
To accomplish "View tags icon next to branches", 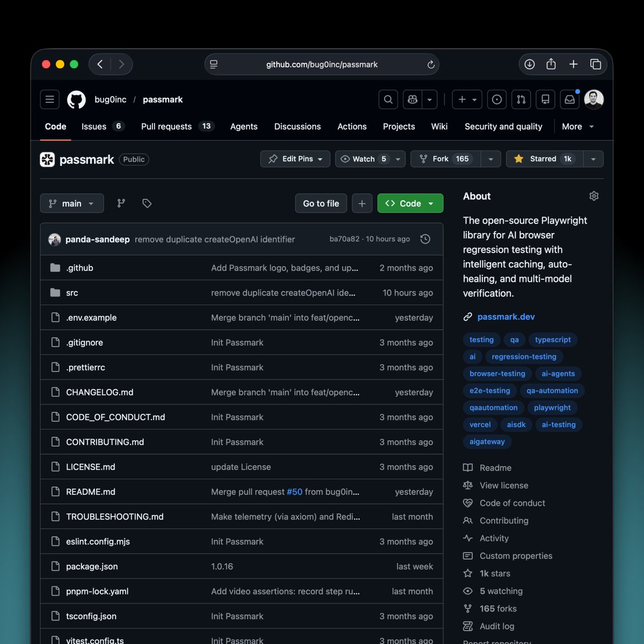I will [x=147, y=203].
